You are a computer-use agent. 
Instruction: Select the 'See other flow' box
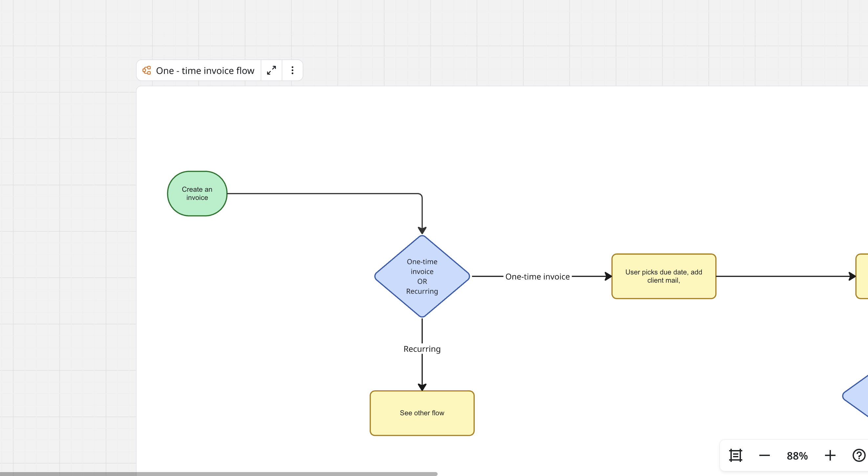pos(422,413)
